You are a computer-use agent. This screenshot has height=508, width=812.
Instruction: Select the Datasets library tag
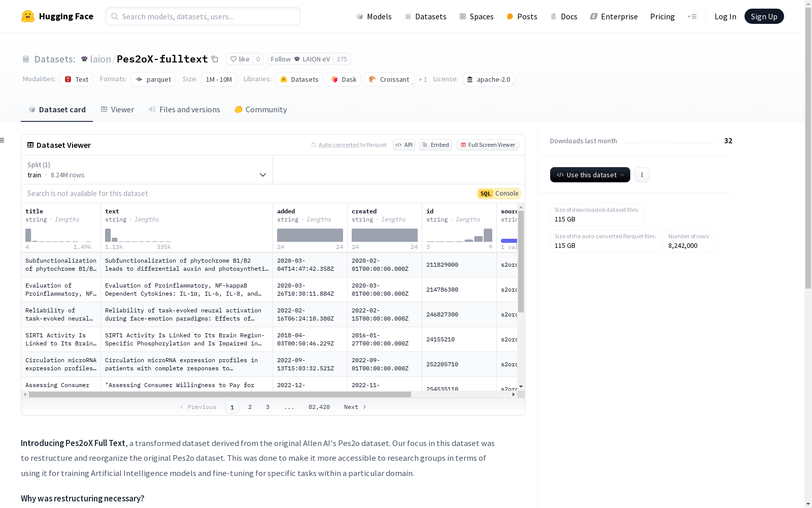[x=299, y=79]
